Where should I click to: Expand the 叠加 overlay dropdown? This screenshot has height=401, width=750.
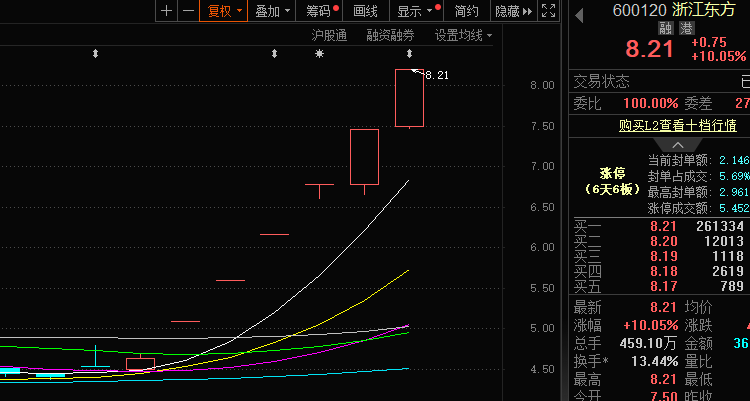click(272, 11)
